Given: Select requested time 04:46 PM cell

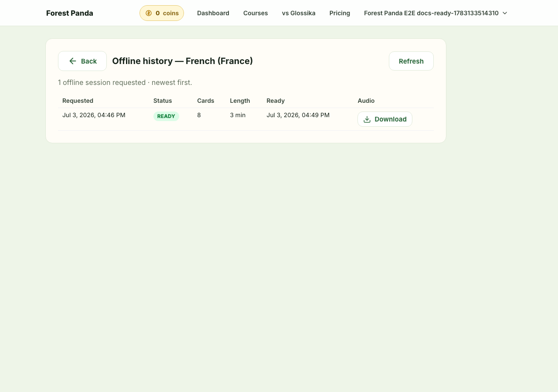Looking at the screenshot, I should [94, 115].
